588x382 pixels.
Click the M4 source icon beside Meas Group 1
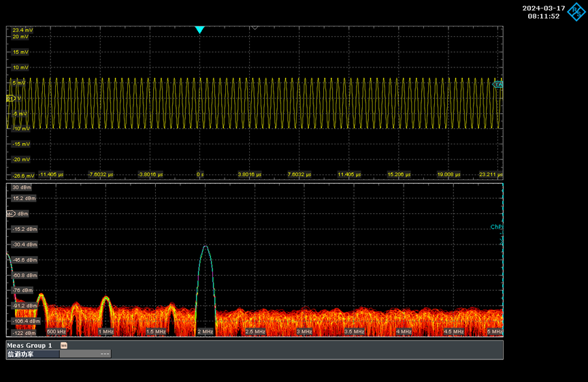64,346
